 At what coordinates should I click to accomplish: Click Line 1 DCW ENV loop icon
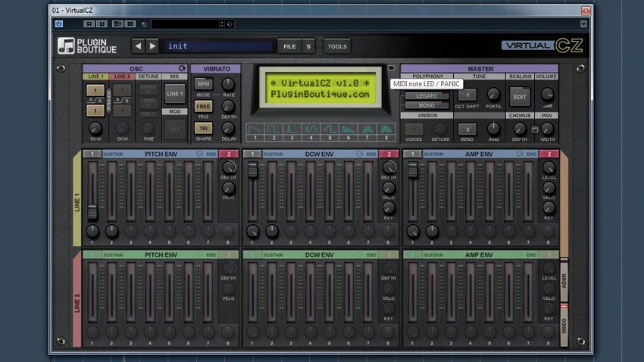point(360,154)
